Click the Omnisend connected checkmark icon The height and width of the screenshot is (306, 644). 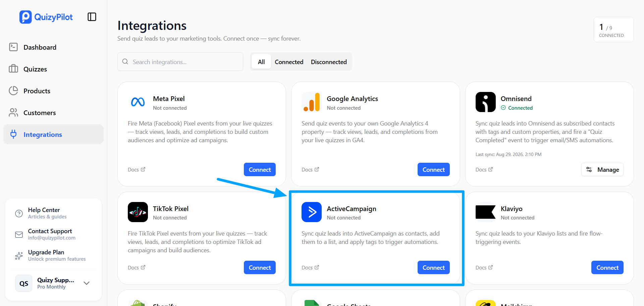[x=503, y=108]
